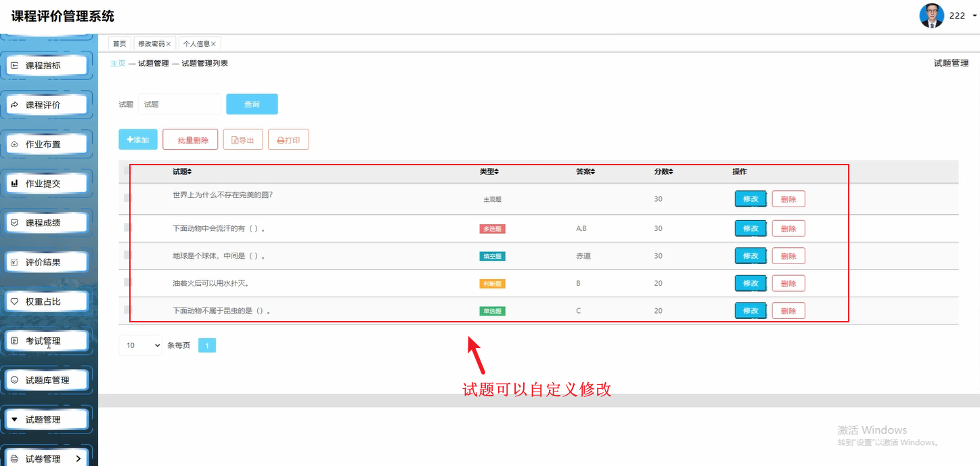Screen dimensions: 980x466
Task: Click the answer cell A,B
Action: (x=581, y=229)
